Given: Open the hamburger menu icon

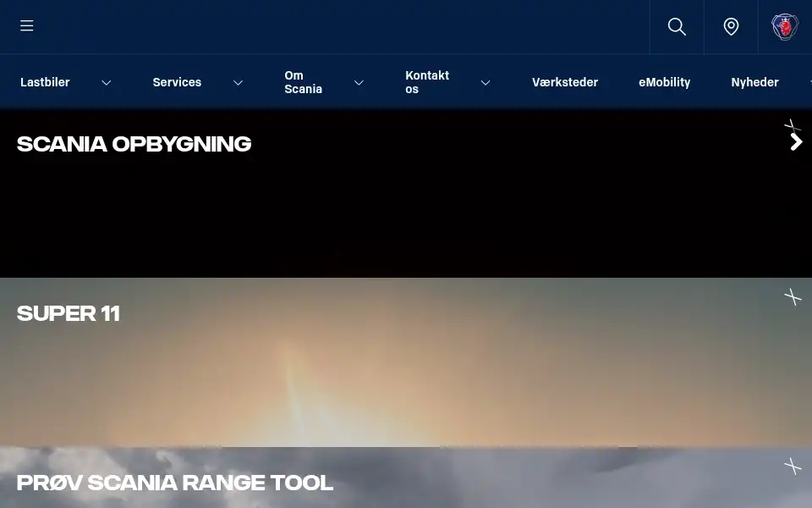Looking at the screenshot, I should pos(27,26).
